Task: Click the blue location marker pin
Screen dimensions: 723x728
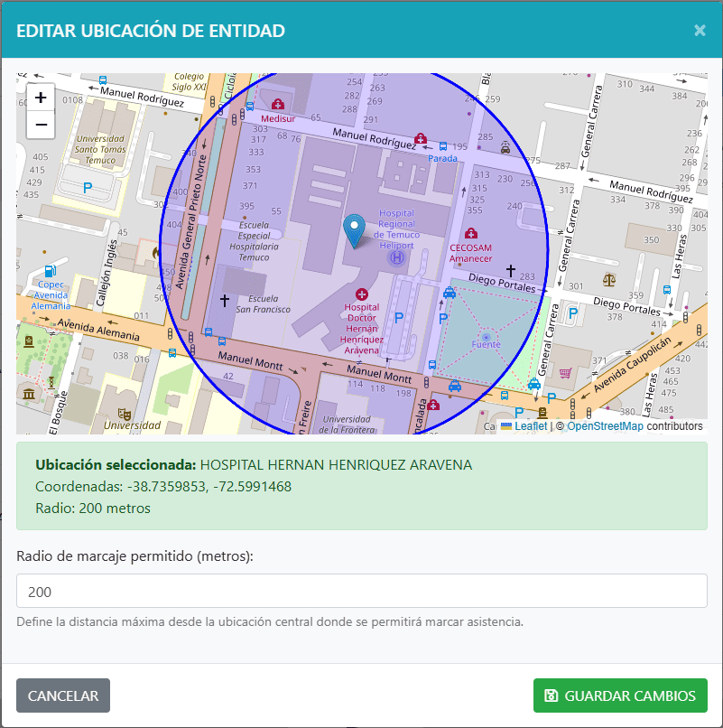Action: [x=355, y=230]
